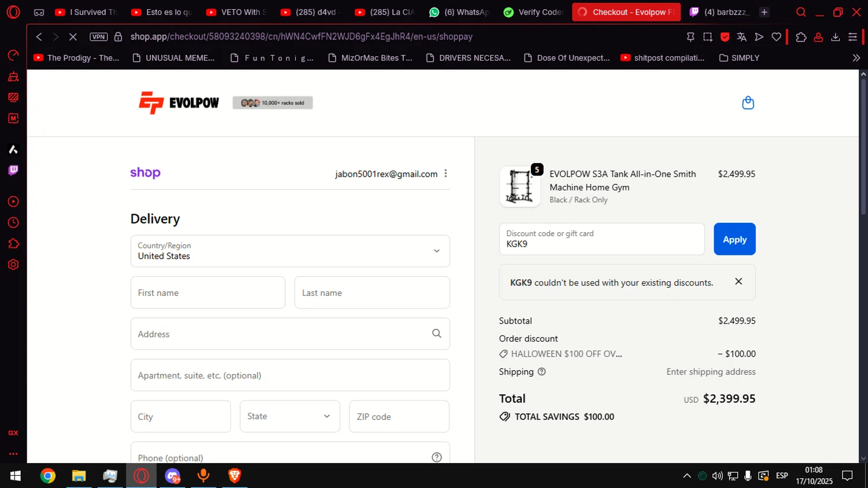
Task: Open browsing History clock icon in sidebar
Action: click(13, 222)
